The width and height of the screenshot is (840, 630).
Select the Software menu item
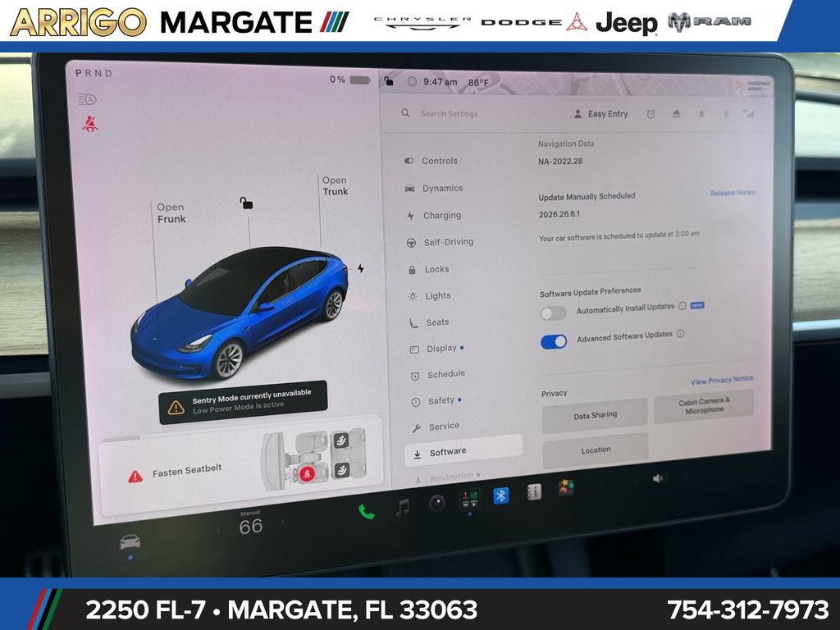point(463,451)
